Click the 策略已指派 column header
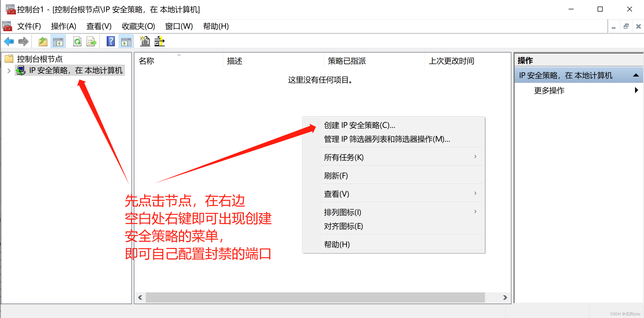Screen dimensions: 644x318 tap(347, 61)
